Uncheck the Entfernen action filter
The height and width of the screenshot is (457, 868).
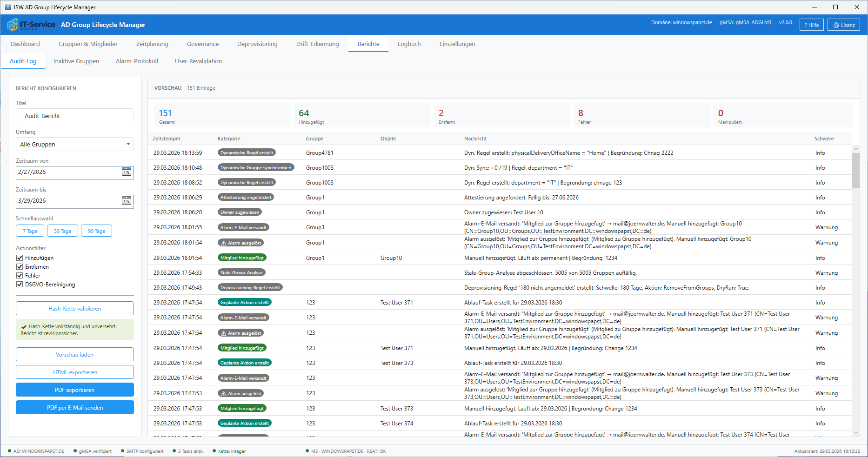20,267
